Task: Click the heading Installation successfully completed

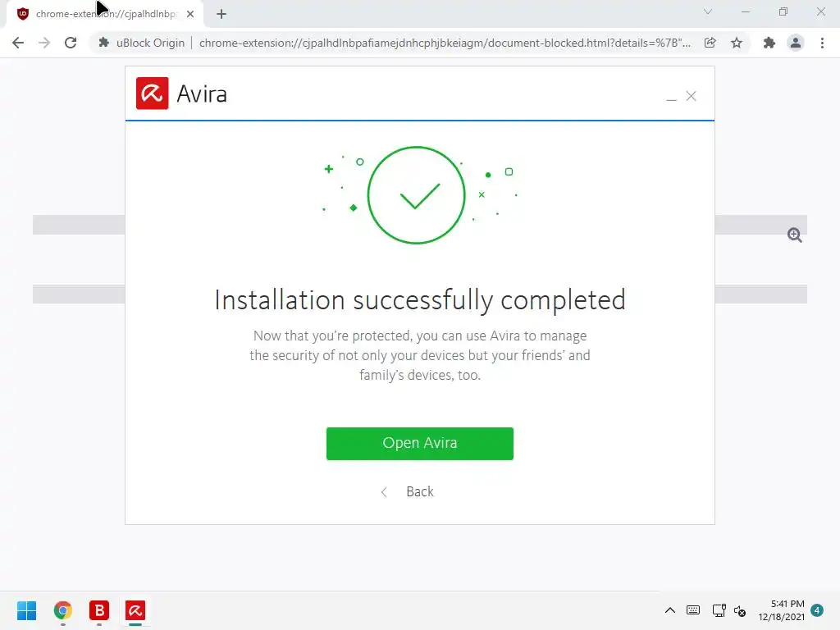Action: pos(419,300)
